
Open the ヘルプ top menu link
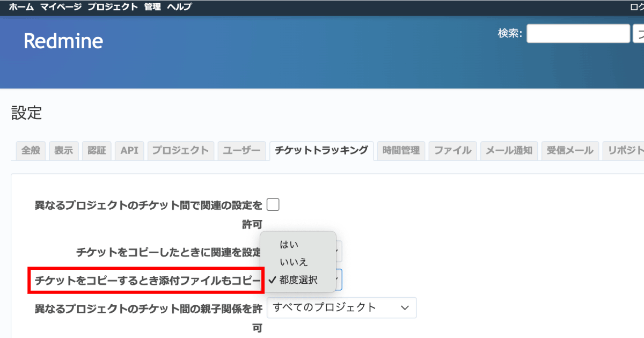click(x=179, y=7)
